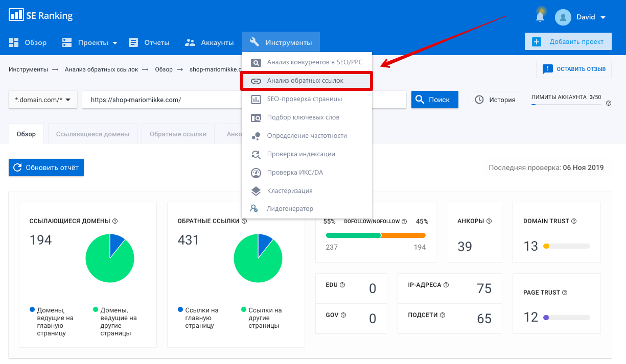Click the backlinks pie chart
The width and height of the screenshot is (626, 364).
coord(258,258)
